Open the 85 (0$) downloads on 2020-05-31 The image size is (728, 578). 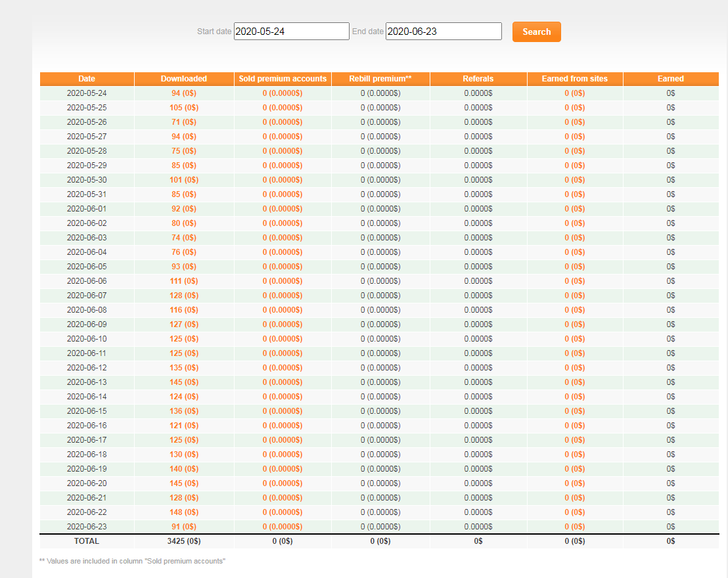184,194
